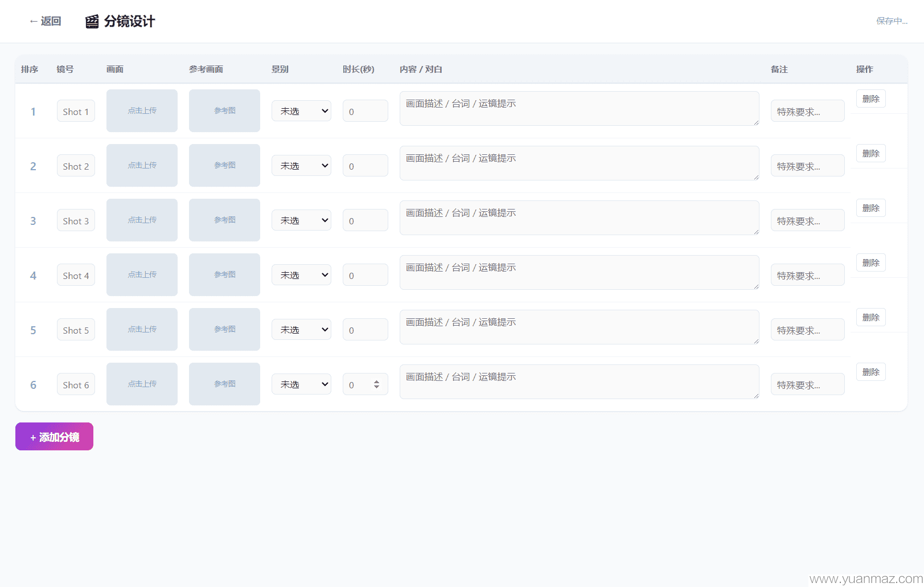Open the 景别 dropdown for Shot 1
Image resolution: width=924 pixels, height=587 pixels.
(x=301, y=111)
